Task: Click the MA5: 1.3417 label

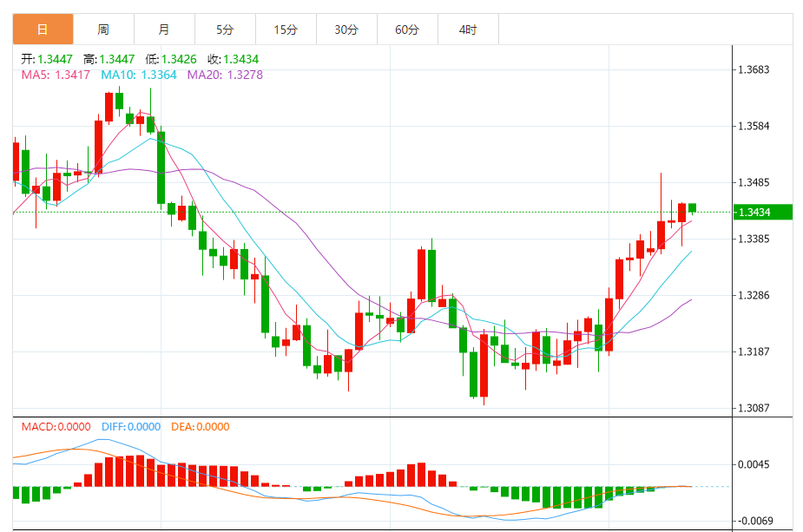Action: coord(56,75)
